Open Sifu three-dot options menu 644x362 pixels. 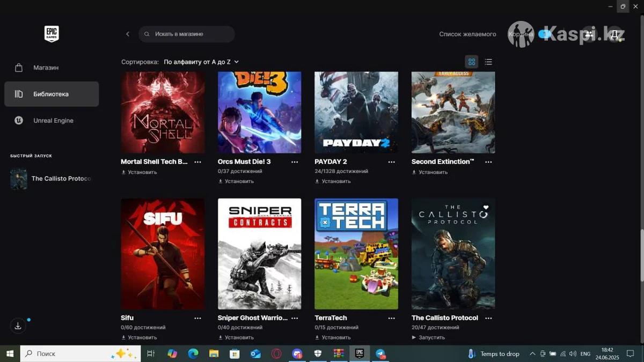(197, 318)
